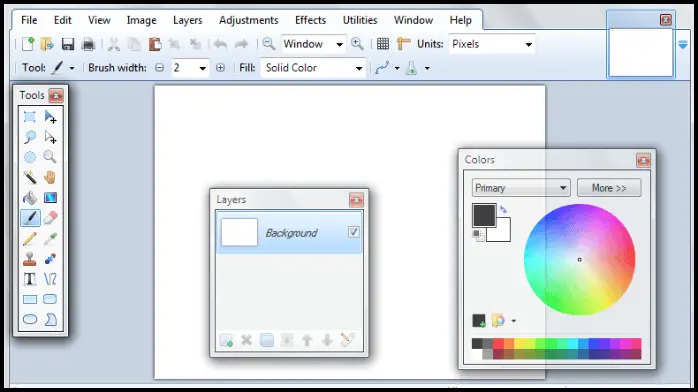Toggle Background layer visibility checkbox
Image resolution: width=698 pixels, height=392 pixels.
point(353,232)
